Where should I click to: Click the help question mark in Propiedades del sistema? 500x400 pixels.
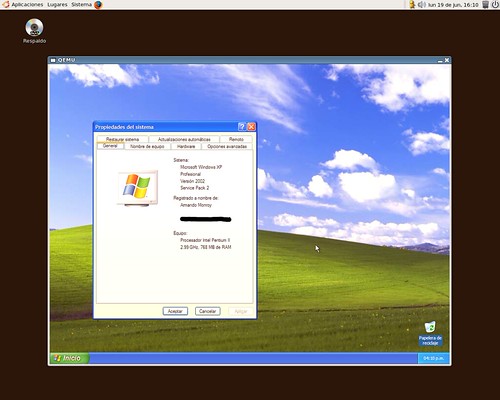242,127
